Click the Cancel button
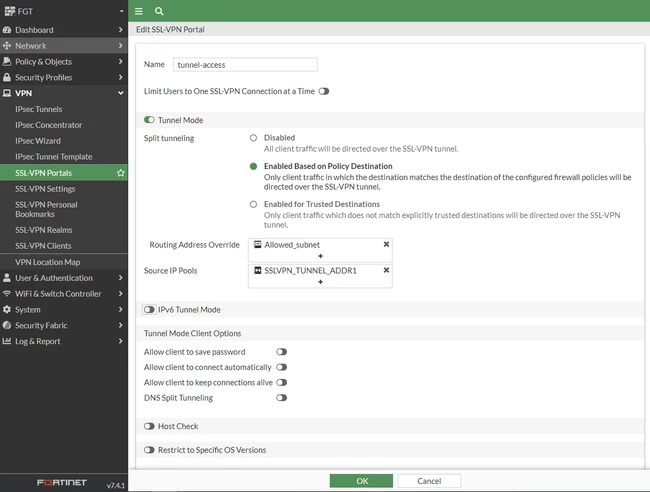This screenshot has height=492, width=650. point(429,481)
